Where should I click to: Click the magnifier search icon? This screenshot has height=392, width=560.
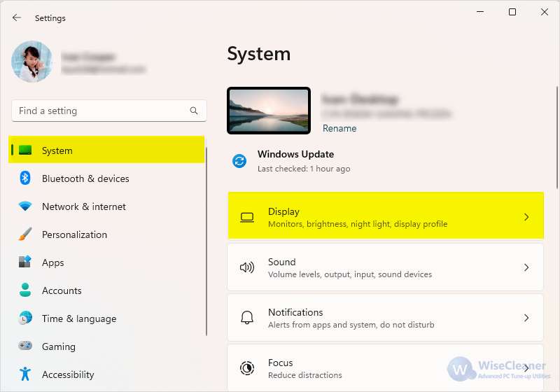pos(194,111)
